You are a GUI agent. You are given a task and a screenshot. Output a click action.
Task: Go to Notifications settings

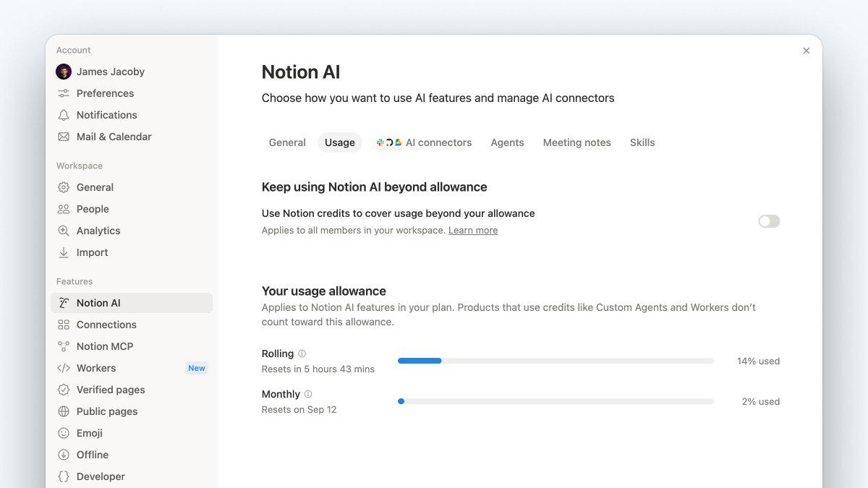(x=132, y=115)
